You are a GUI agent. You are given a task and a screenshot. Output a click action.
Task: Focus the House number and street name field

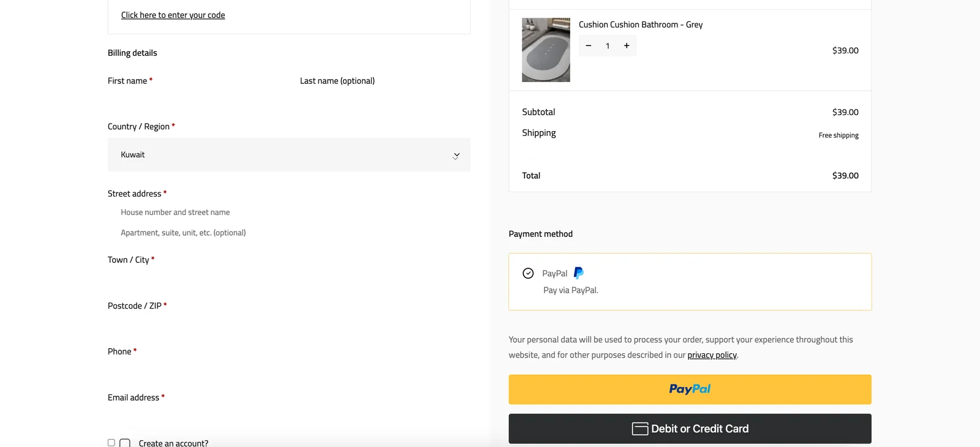288,212
